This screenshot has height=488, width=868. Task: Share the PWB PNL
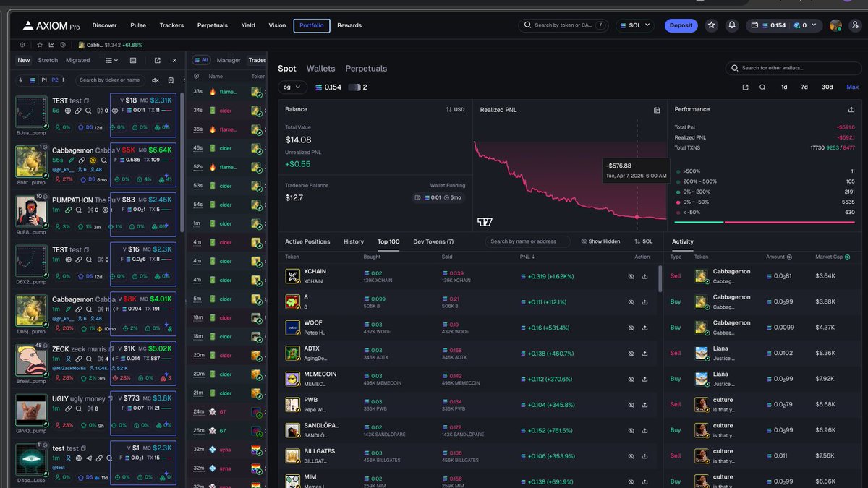pyautogui.click(x=644, y=405)
